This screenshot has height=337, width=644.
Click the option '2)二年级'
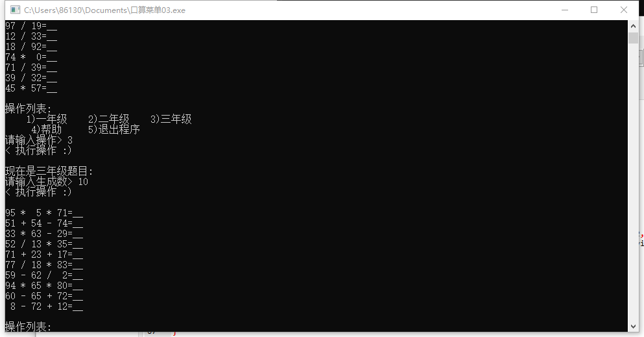(x=109, y=119)
